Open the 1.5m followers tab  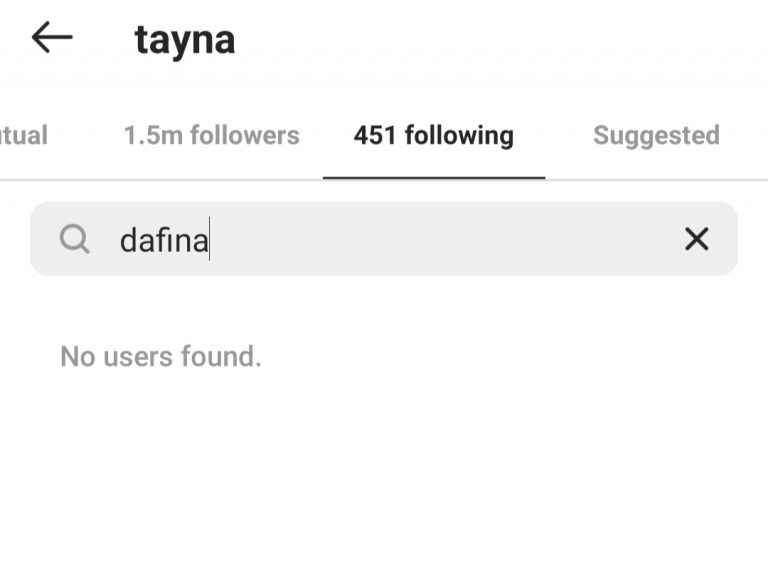pyautogui.click(x=212, y=135)
